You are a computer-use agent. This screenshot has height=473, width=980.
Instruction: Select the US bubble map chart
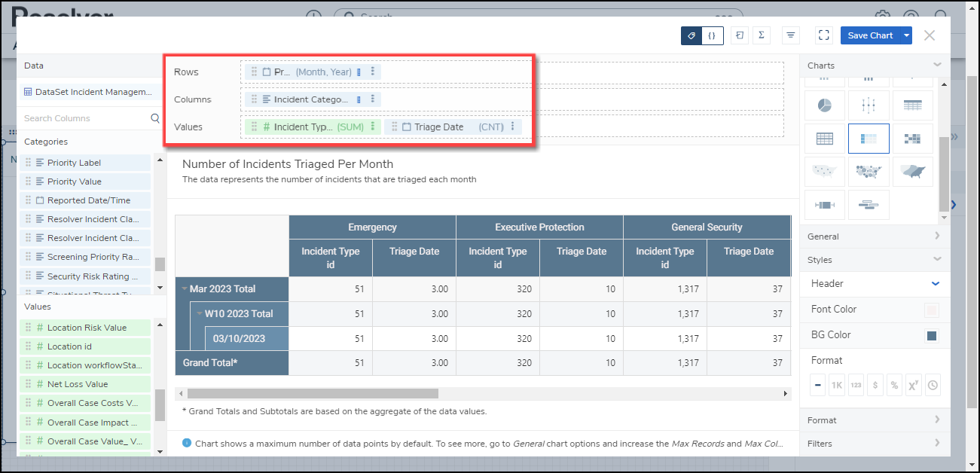869,172
